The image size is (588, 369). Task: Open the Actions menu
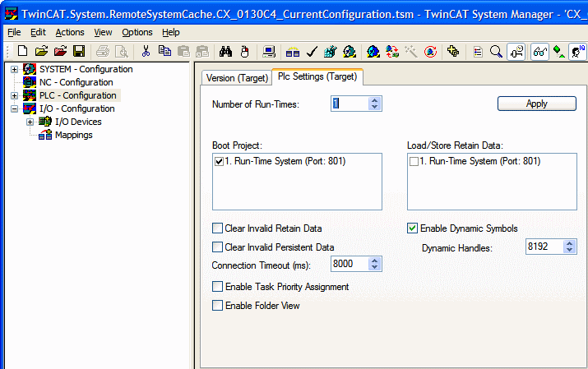pyautogui.click(x=70, y=32)
